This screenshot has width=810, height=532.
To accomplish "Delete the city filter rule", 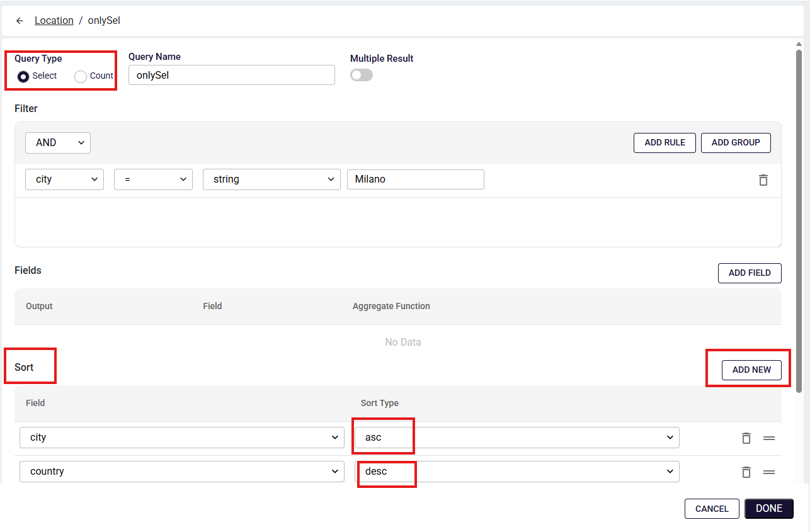I will point(763,180).
